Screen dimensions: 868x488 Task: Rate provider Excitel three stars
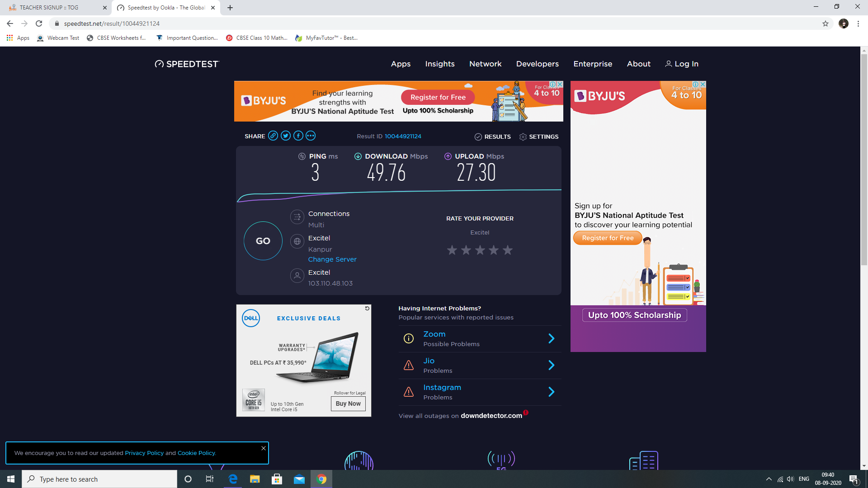(x=480, y=250)
